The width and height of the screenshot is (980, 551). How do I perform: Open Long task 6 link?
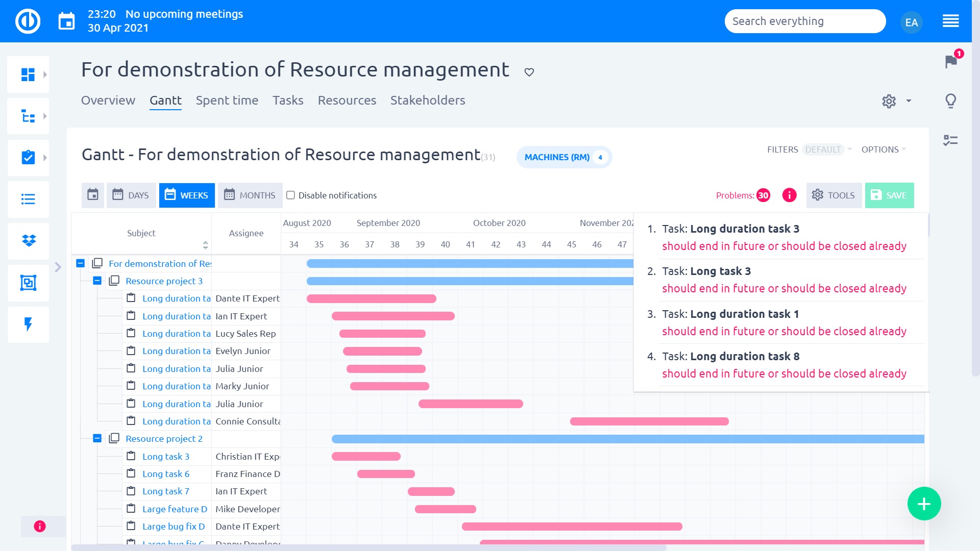166,474
